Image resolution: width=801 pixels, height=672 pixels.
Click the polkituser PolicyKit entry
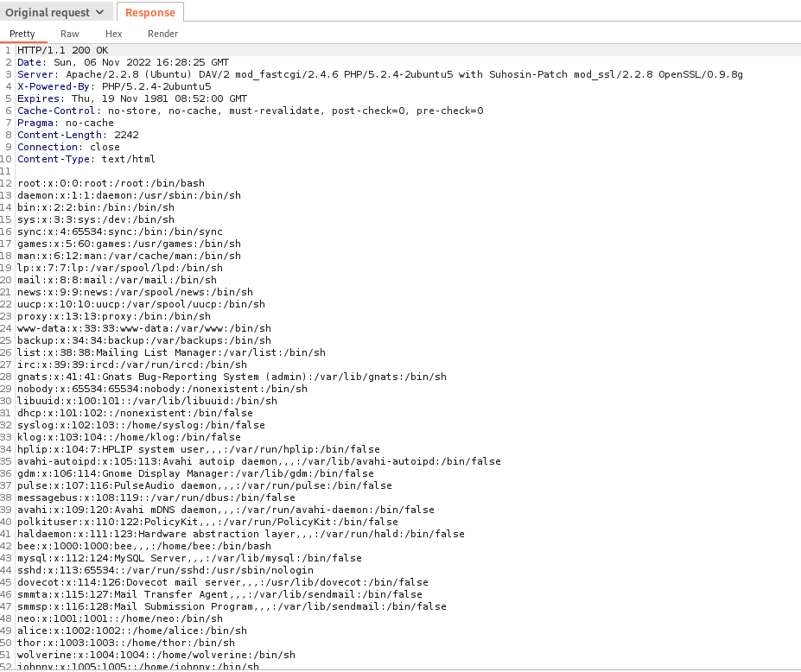[208, 522]
